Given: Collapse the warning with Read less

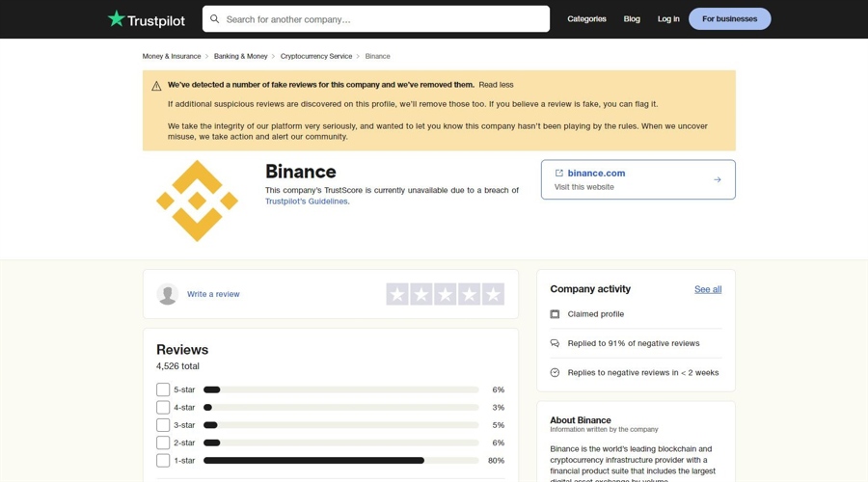Looking at the screenshot, I should (x=496, y=85).
